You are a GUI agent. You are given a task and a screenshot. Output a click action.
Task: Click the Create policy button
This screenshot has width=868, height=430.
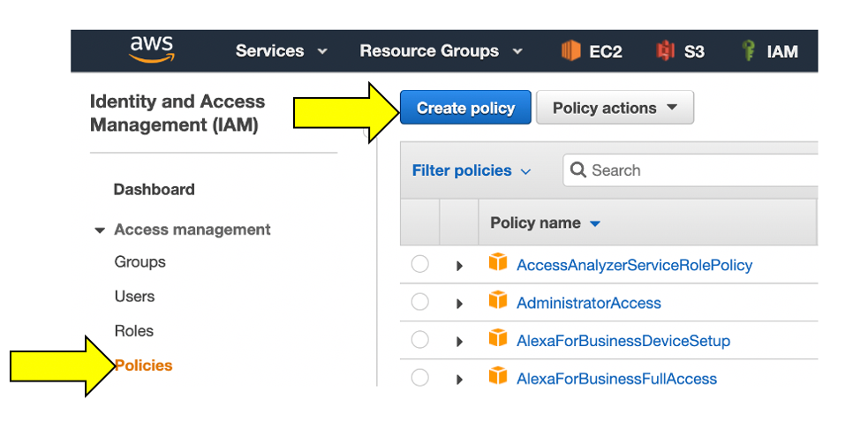[465, 108]
